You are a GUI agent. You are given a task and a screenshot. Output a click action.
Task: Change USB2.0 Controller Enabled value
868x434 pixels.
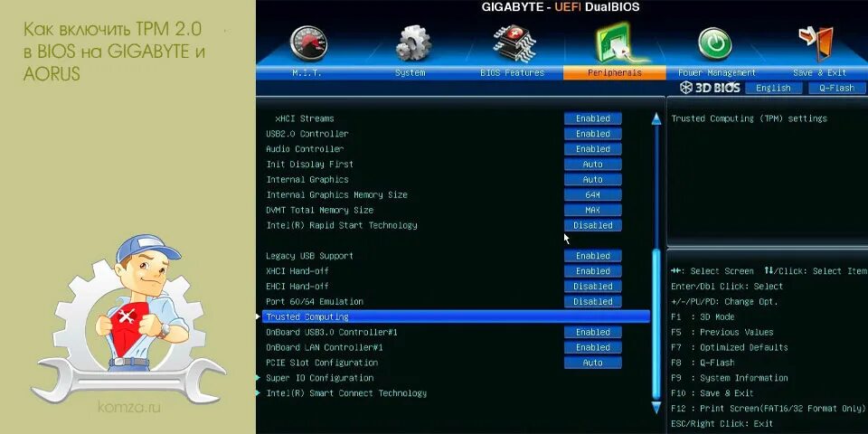coord(593,134)
